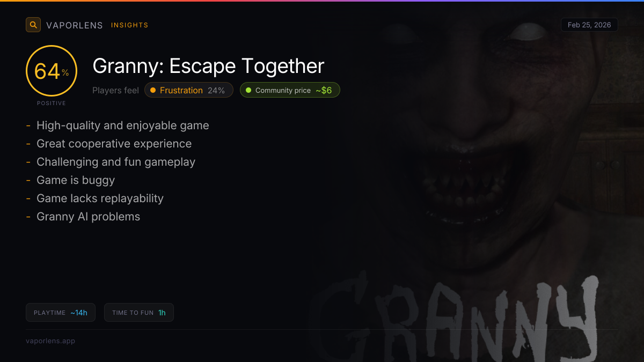
Task: Select the Game is buggy insight
Action: pyautogui.click(x=76, y=180)
